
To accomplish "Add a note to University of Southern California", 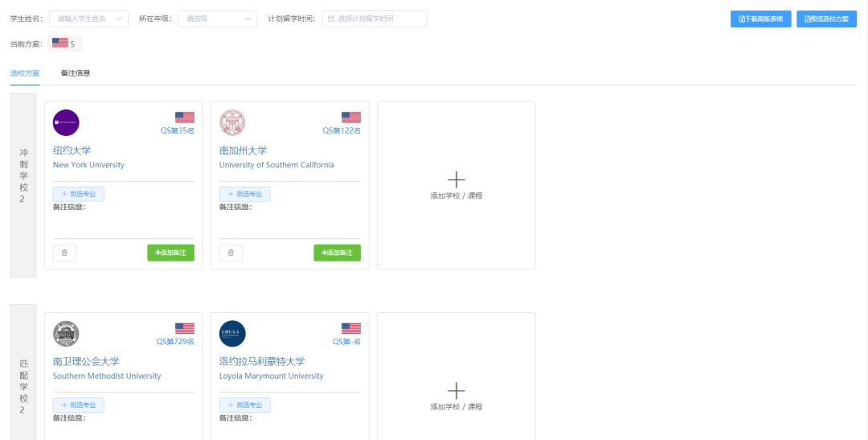I will 337,253.
